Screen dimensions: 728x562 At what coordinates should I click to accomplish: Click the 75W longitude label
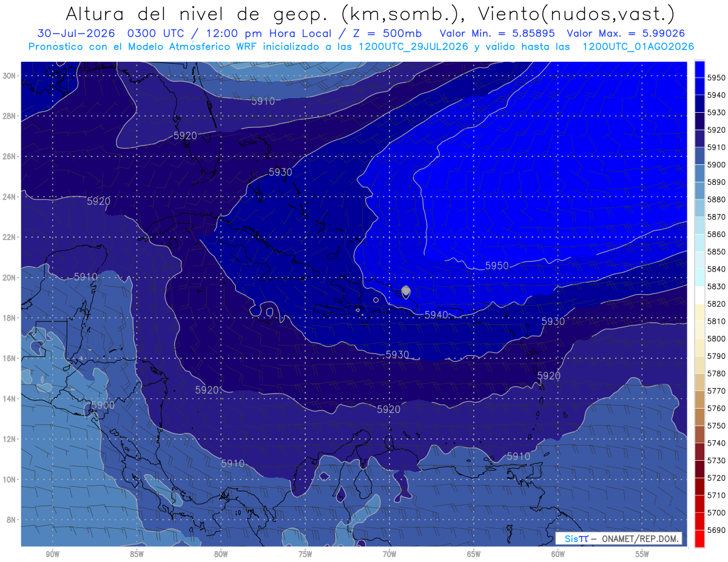(305, 554)
